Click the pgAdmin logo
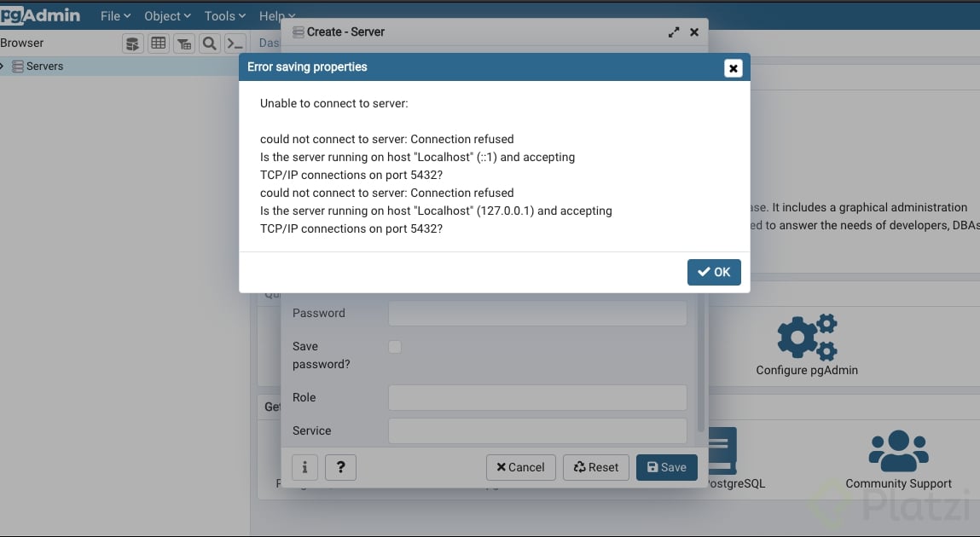Image resolution: width=980 pixels, height=537 pixels. click(41, 15)
